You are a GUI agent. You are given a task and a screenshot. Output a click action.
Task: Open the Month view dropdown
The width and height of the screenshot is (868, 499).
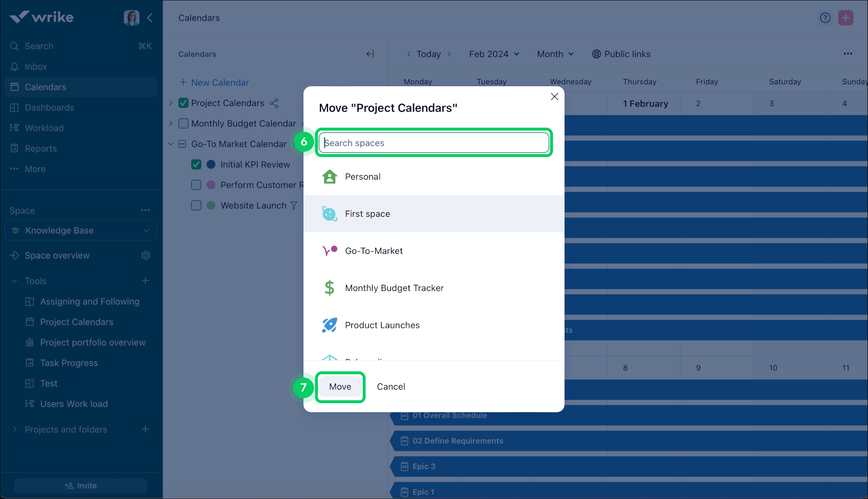coord(554,54)
